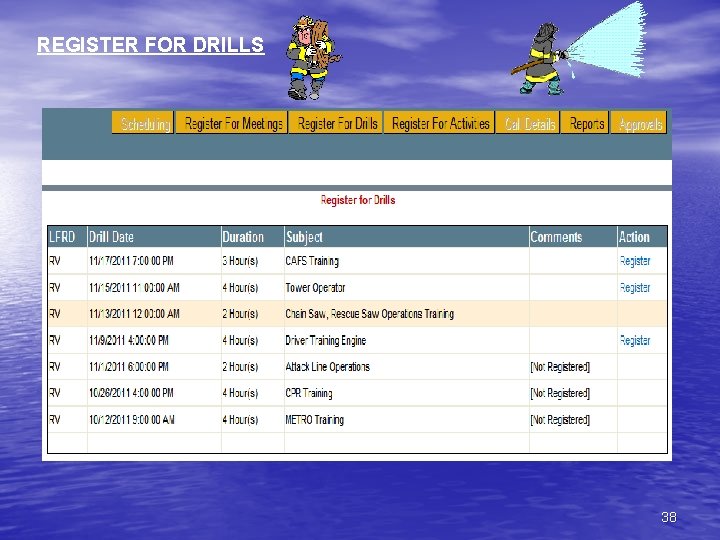The height and width of the screenshot is (540, 720).
Task: Click the 11/15/2011 11:00:00 AM date
Action: (x=134, y=287)
